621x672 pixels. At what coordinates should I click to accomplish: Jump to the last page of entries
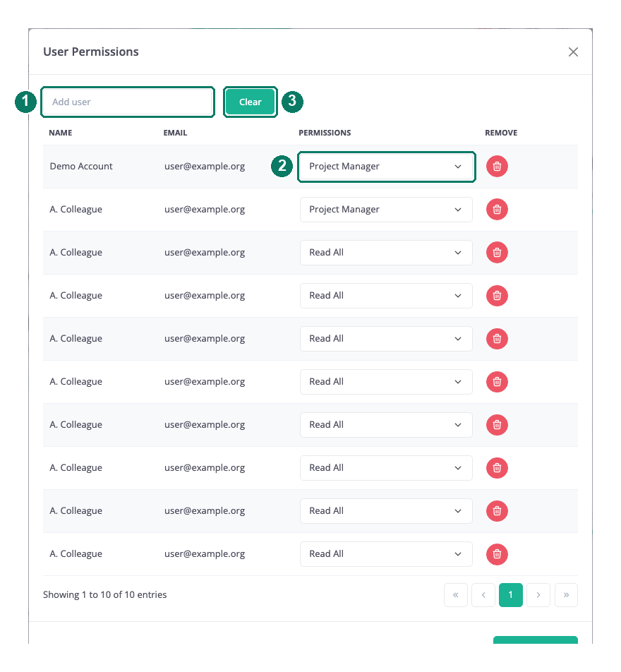566,595
